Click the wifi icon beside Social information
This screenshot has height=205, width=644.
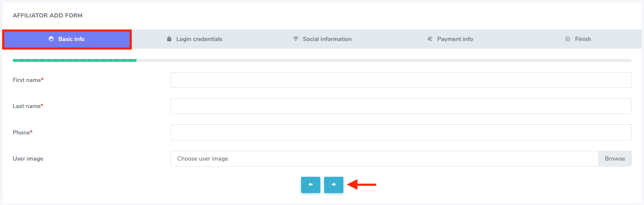296,39
